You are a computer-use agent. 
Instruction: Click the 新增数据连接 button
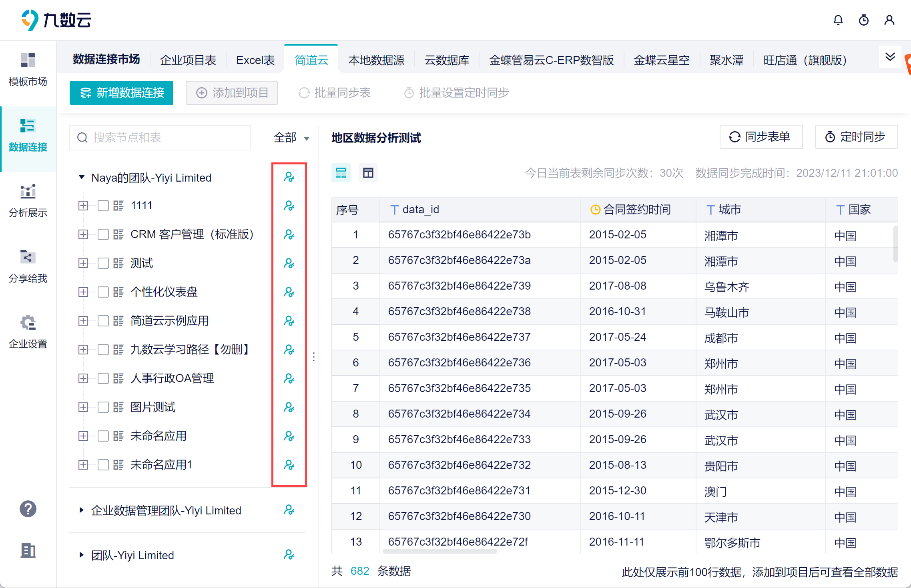(121, 93)
